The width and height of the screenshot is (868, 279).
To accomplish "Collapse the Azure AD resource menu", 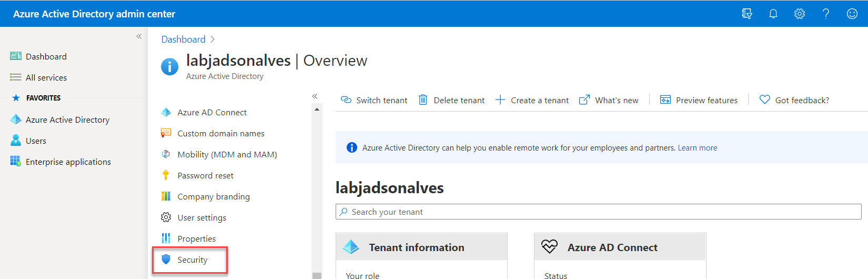I will click(x=315, y=96).
